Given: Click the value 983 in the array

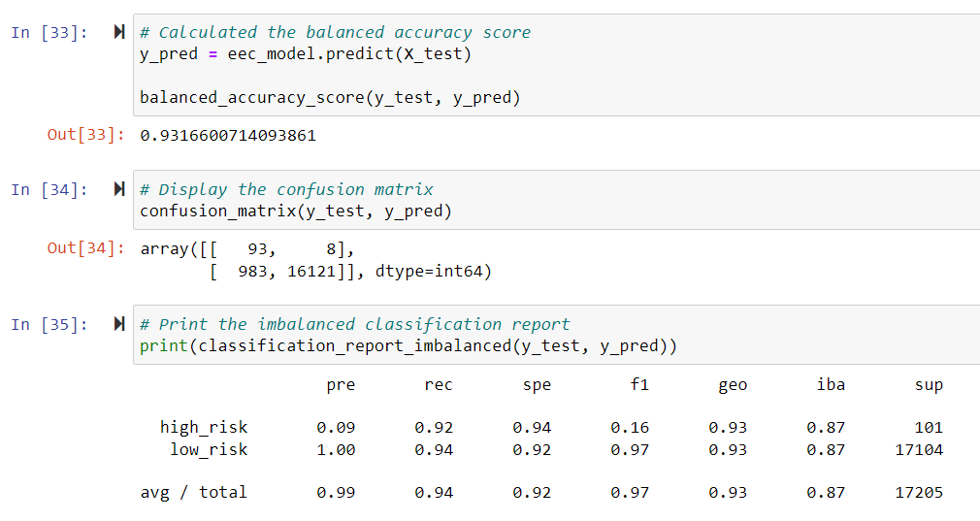Looking at the screenshot, I should [252, 272].
